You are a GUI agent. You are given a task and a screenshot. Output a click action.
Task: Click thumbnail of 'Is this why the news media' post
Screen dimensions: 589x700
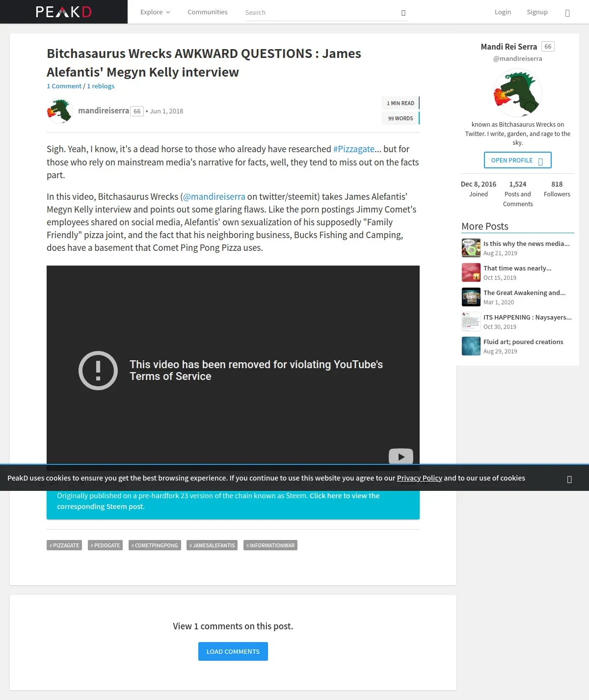tap(471, 248)
